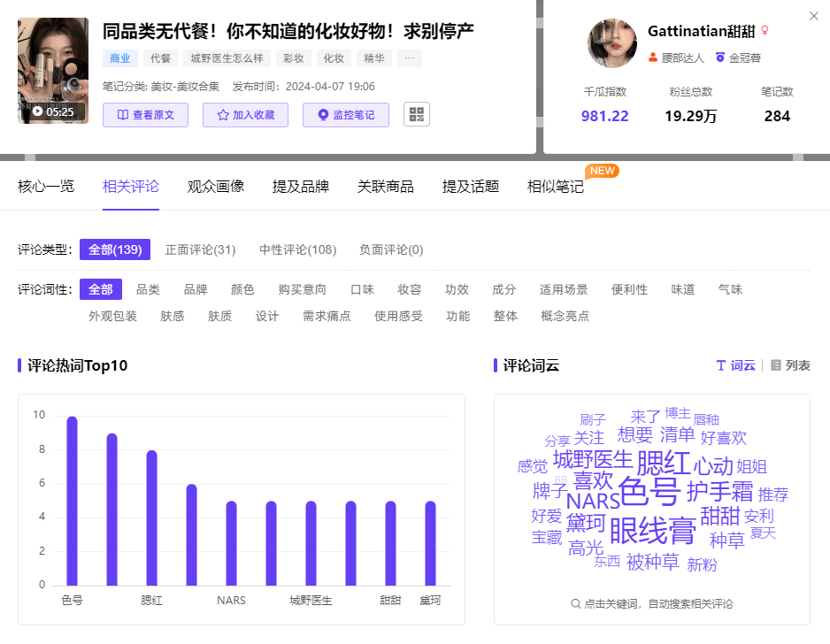Open the Gattinatian甜甜 blogger name
830x644 pixels.
tap(702, 31)
